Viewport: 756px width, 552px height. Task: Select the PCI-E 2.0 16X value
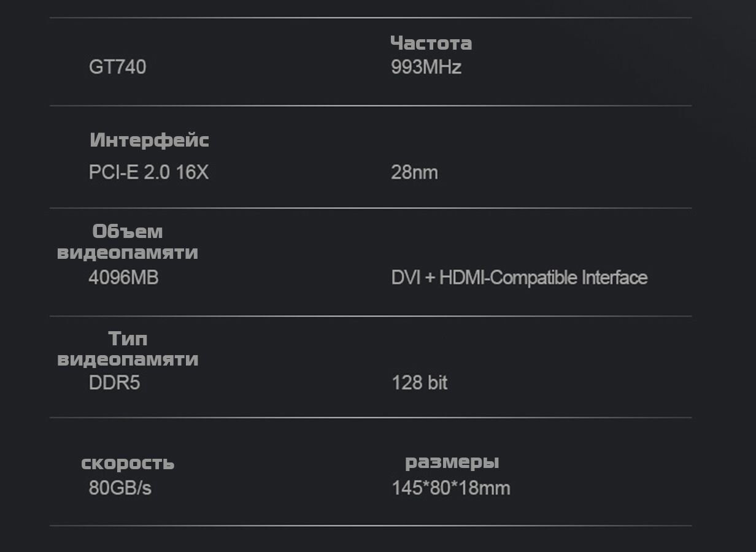point(148,172)
